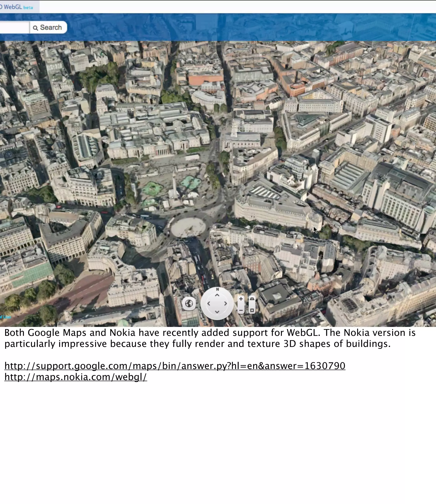Viewport: 436px width, 504px height.
Task: Click the Terms of Use link on the map
Action: click(x=5, y=317)
